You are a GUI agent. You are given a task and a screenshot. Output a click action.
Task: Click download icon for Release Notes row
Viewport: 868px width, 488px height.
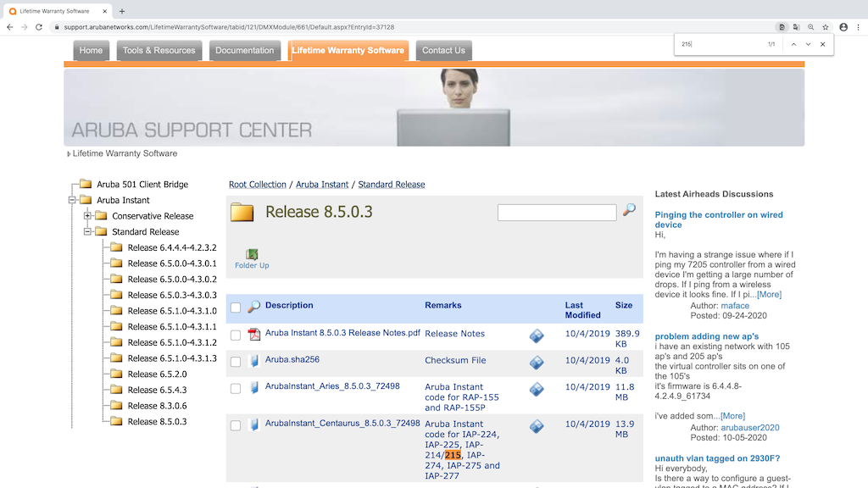point(536,336)
